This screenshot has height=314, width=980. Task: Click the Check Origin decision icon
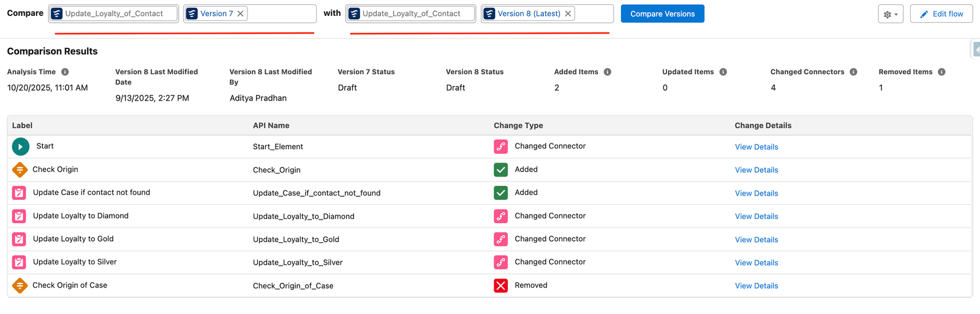[x=20, y=170]
